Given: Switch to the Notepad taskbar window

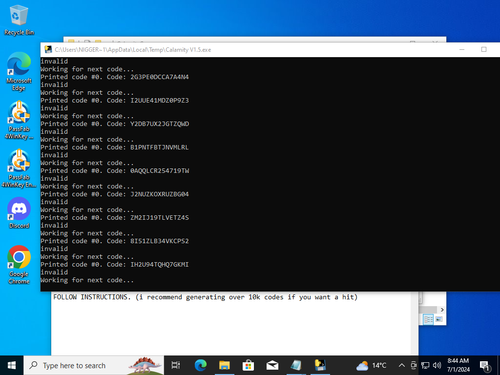Looking at the screenshot, I should click(296, 365).
